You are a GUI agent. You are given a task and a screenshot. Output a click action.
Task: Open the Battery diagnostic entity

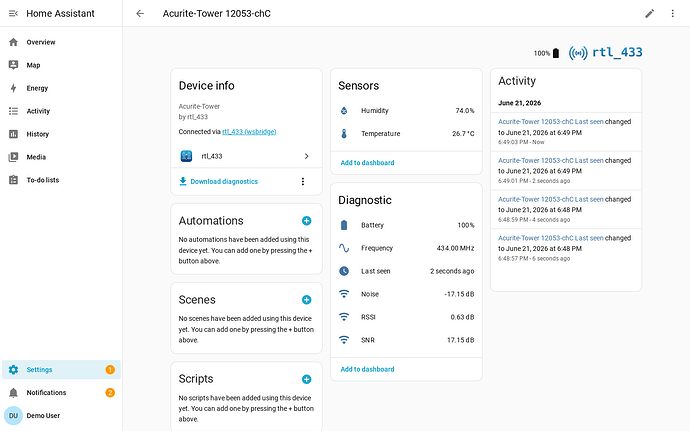(406, 225)
